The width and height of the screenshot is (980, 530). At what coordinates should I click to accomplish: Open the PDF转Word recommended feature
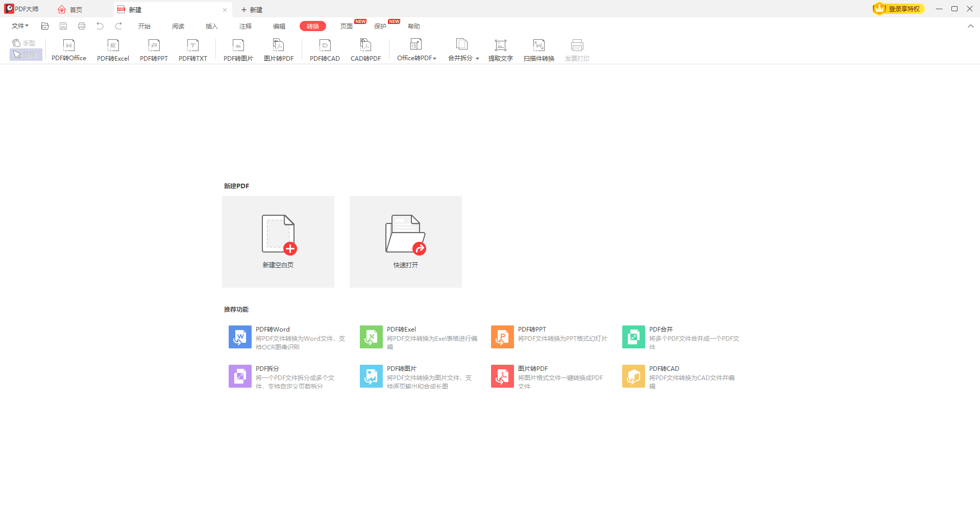click(287, 337)
